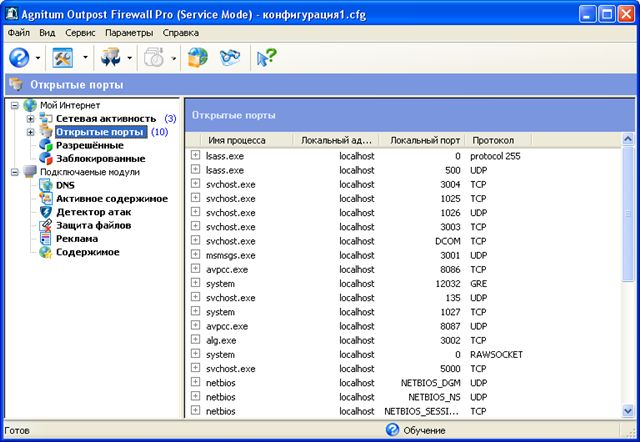Click the Мой Интернет globe icon

(30, 105)
